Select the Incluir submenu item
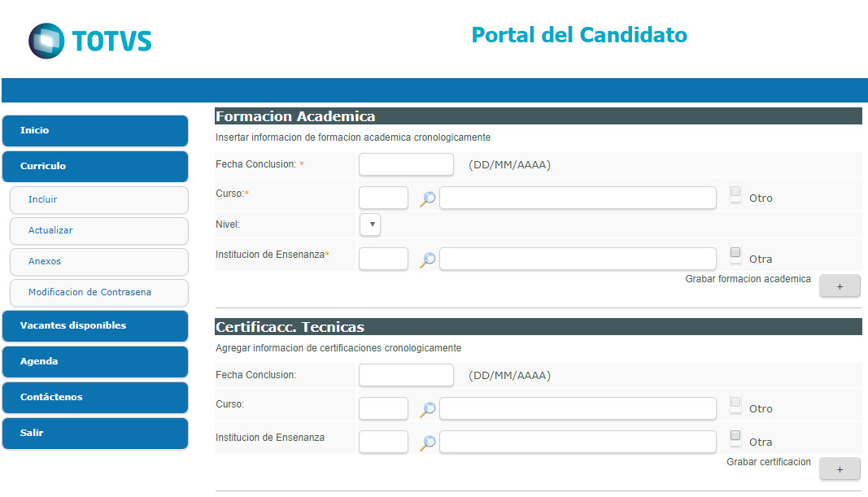Image resolution: width=868 pixels, height=497 pixels. point(99,200)
